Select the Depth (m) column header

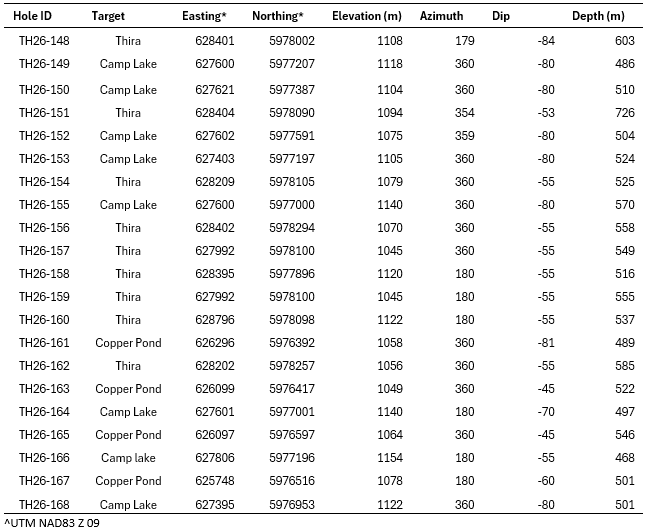click(598, 16)
